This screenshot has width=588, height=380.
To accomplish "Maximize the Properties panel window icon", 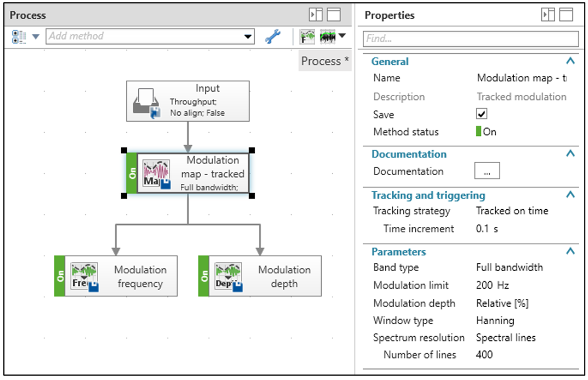I will (566, 15).
